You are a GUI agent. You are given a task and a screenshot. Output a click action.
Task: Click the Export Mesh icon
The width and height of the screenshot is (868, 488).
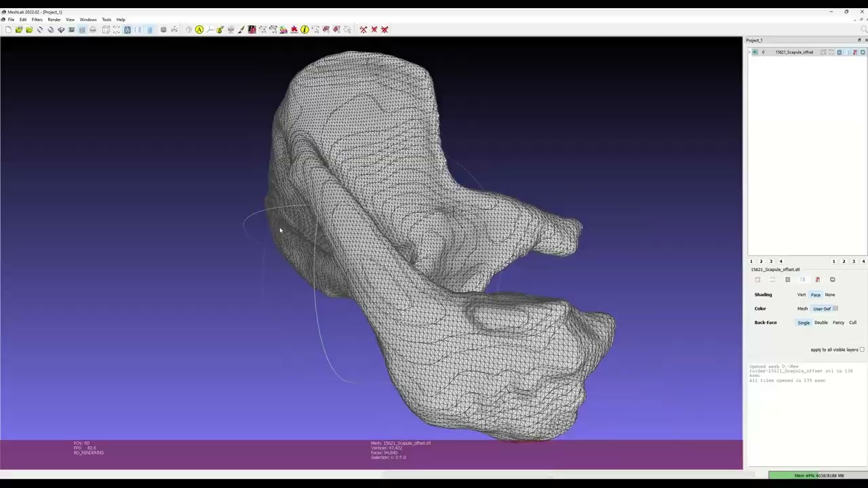click(x=61, y=29)
